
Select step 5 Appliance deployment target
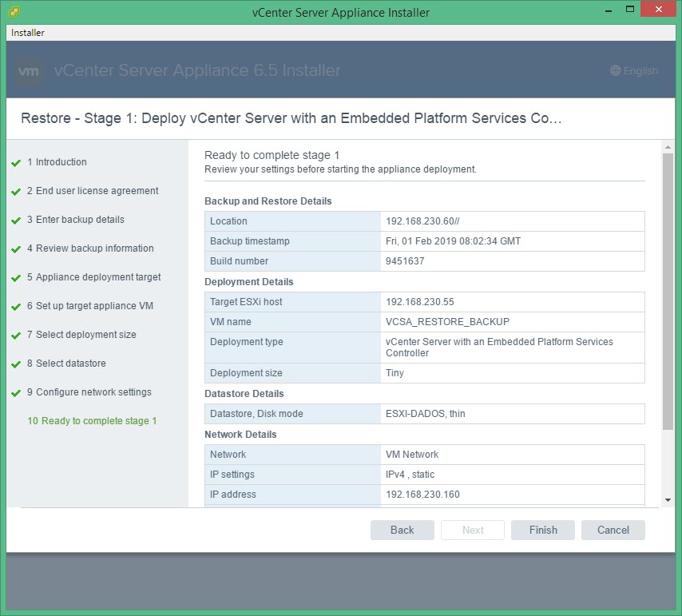point(93,277)
